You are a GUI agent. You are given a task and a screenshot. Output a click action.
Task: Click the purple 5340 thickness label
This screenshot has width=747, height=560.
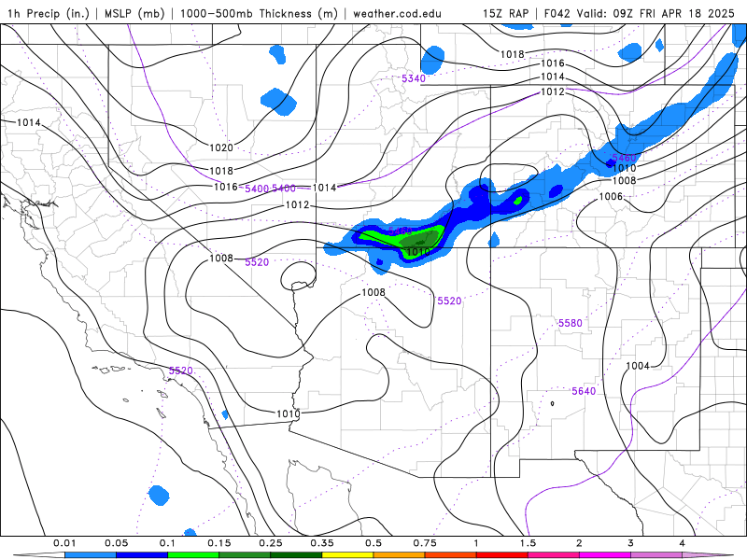(414, 78)
